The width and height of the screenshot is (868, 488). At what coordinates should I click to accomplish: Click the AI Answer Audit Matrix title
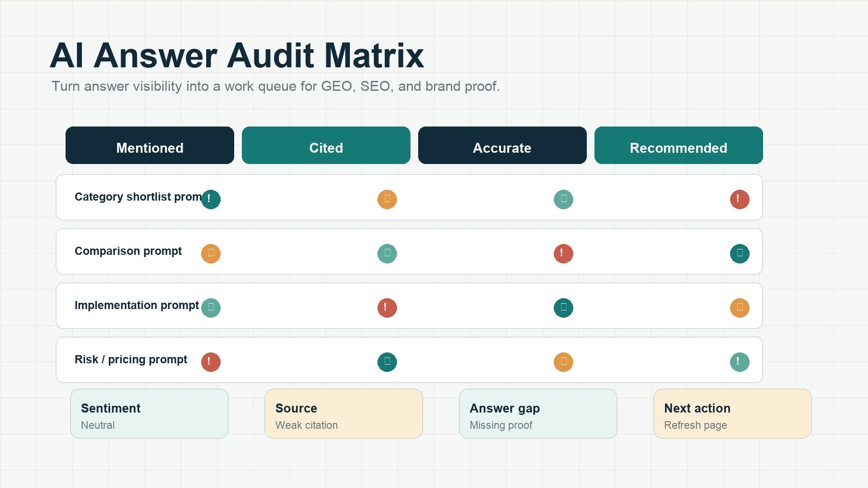237,55
